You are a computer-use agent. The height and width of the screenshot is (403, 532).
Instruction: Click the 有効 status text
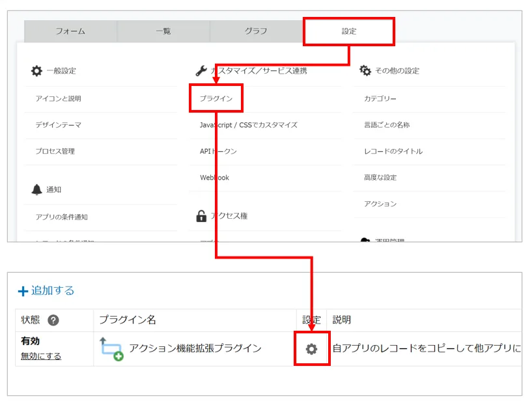(30, 341)
